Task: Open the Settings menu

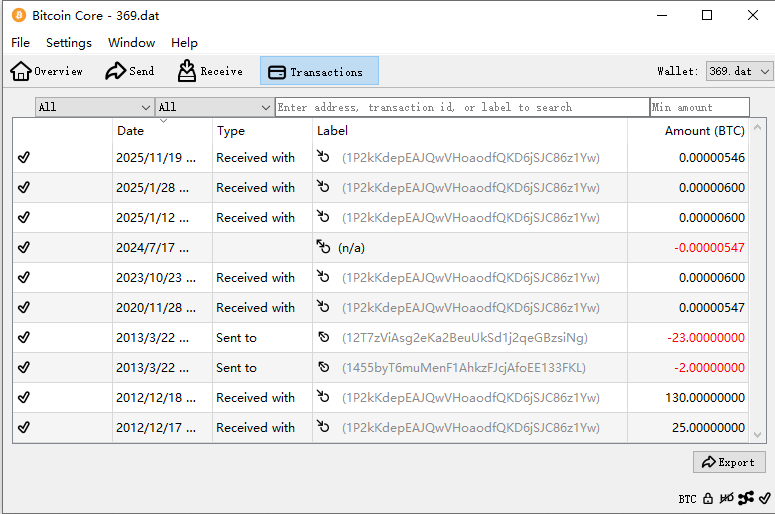Action: [68, 43]
